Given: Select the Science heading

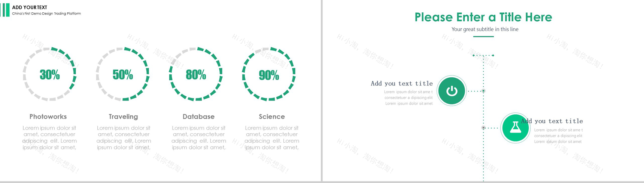Looking at the screenshot, I should click(272, 117).
